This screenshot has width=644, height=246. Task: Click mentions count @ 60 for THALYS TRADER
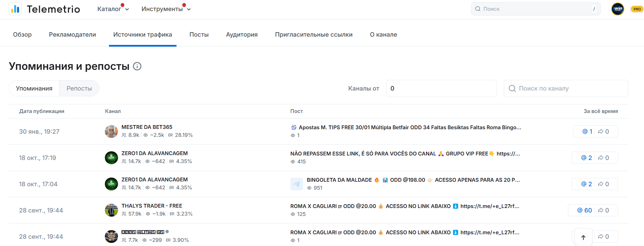pyautogui.click(x=584, y=210)
